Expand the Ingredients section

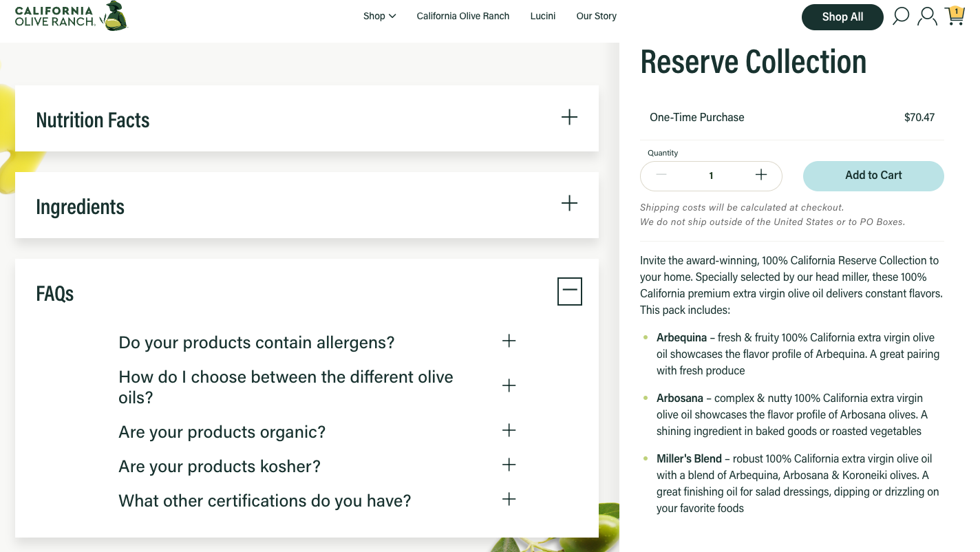(x=569, y=204)
